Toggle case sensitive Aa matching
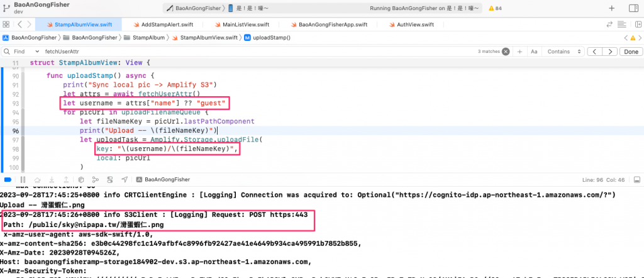Screen dimensions: 644x278 click(534, 52)
